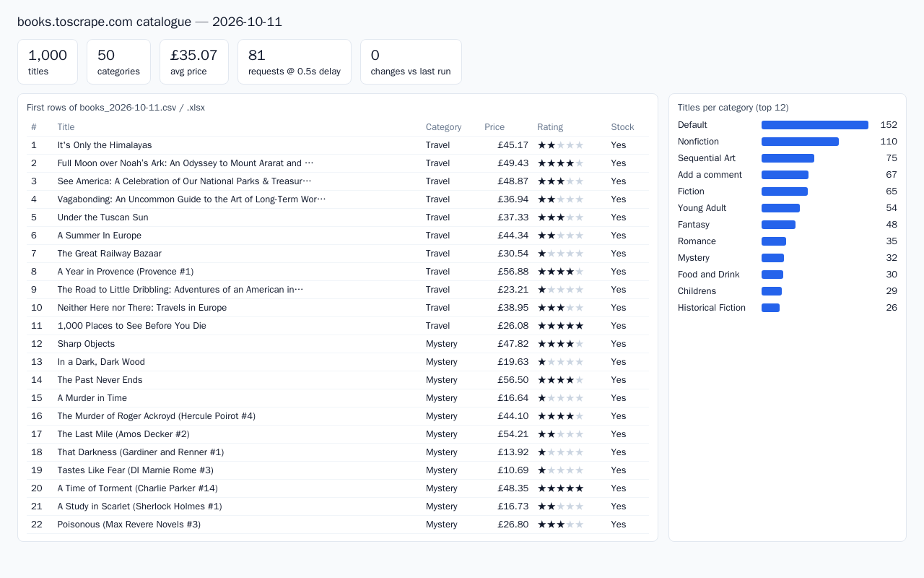Click "The Last Mile (Amos Decker #2)"
This screenshot has height=578, width=924.
pos(123,434)
